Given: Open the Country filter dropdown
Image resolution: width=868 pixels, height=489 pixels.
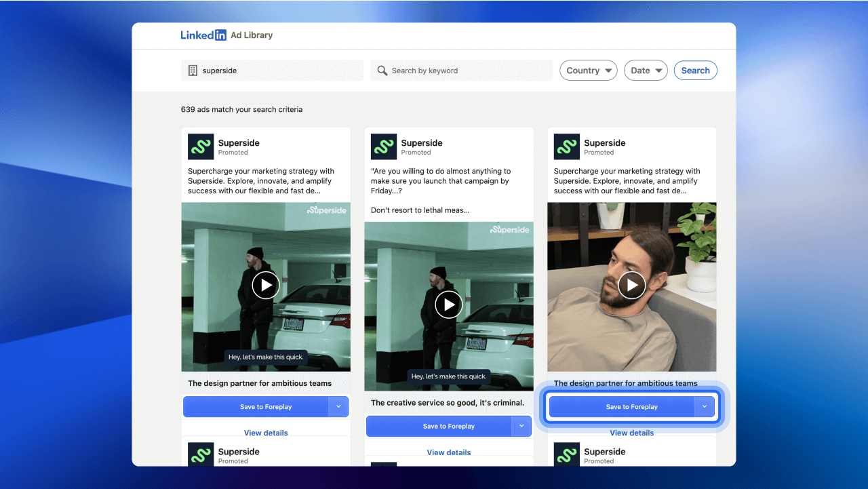Looking at the screenshot, I should tap(588, 70).
